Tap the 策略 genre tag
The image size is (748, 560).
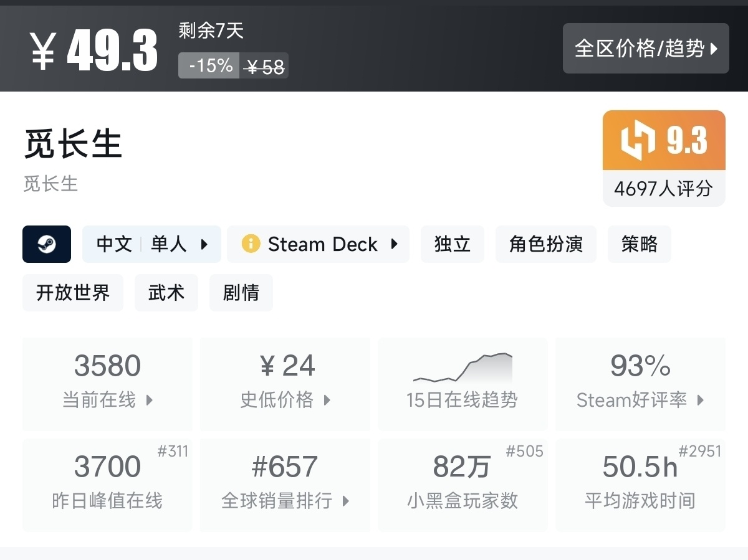pos(640,244)
